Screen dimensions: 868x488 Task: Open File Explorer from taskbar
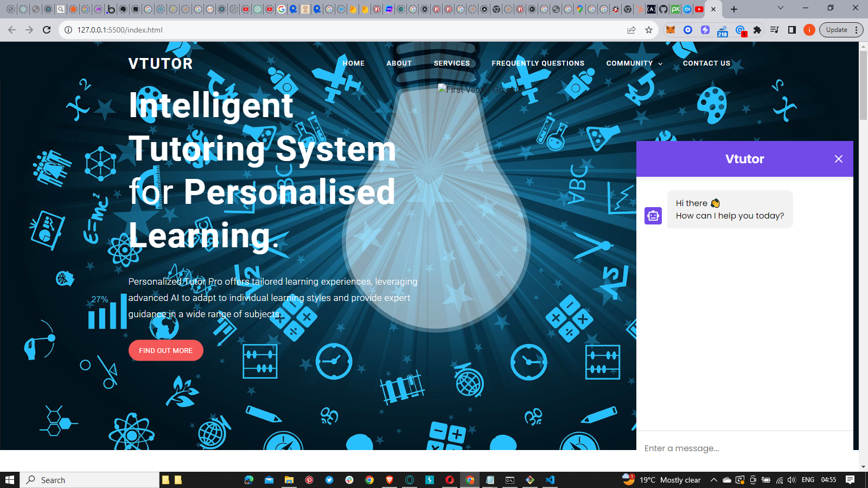click(289, 480)
